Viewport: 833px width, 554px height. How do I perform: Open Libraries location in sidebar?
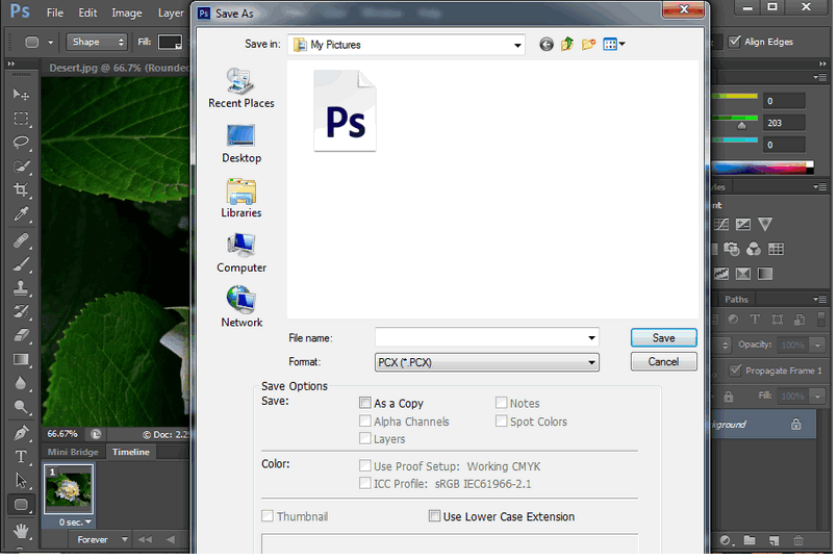[241, 198]
